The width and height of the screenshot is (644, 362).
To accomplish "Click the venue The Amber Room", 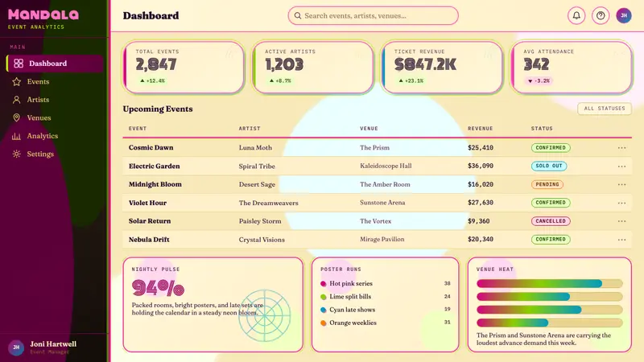I will pos(385,184).
